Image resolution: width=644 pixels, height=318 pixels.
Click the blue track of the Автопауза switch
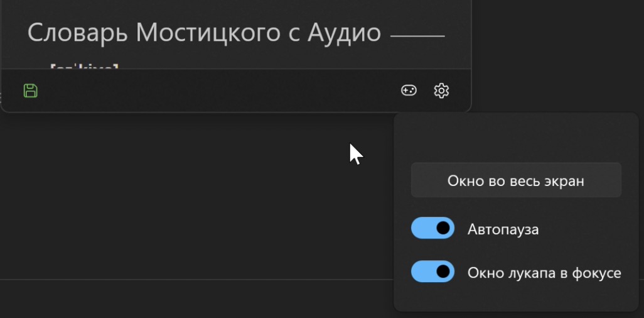click(422, 228)
